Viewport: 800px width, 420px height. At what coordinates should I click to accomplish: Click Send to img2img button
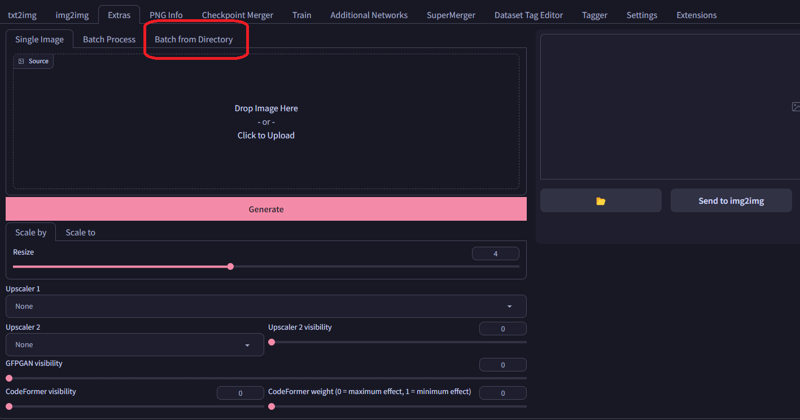pyautogui.click(x=731, y=201)
